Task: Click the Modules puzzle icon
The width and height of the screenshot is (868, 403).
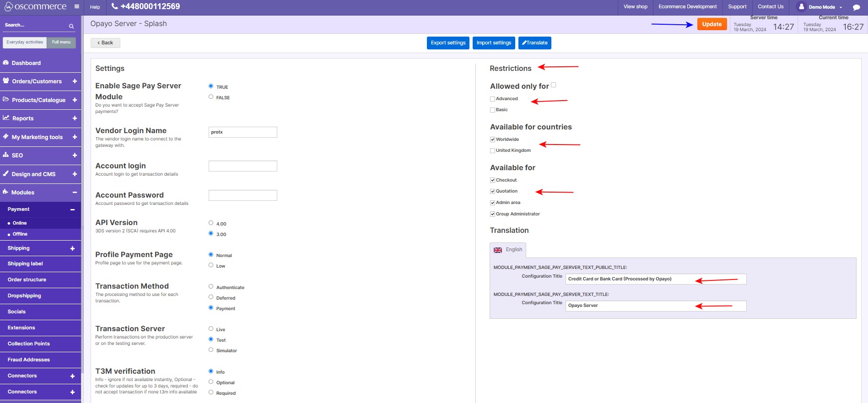Action: 6,192
